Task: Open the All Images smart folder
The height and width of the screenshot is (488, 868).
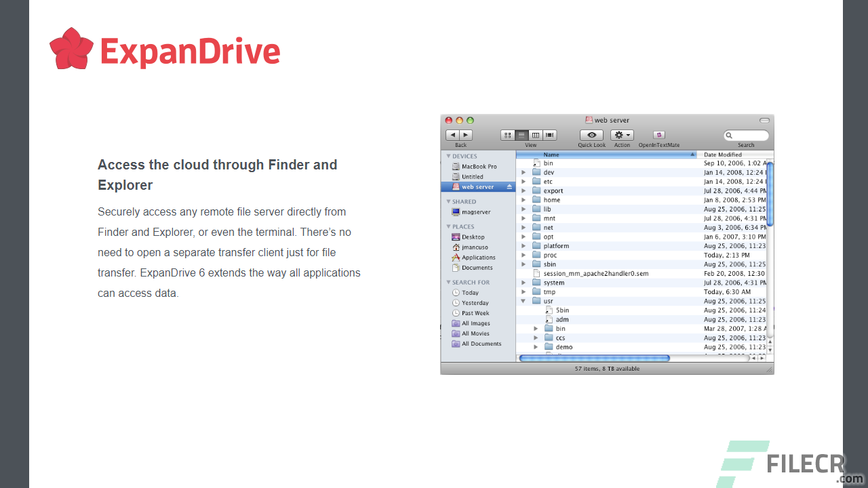Action: tap(471, 323)
